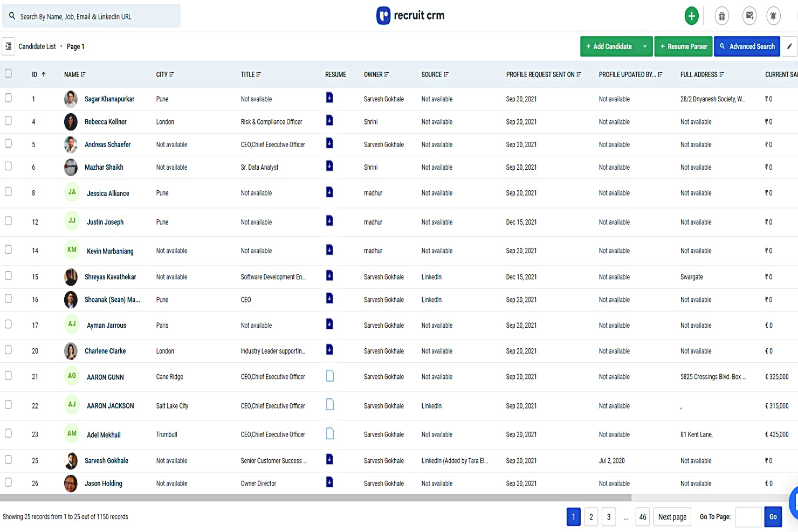Open the OWNER column filter icon
The image size is (798, 532).
tap(387, 74)
